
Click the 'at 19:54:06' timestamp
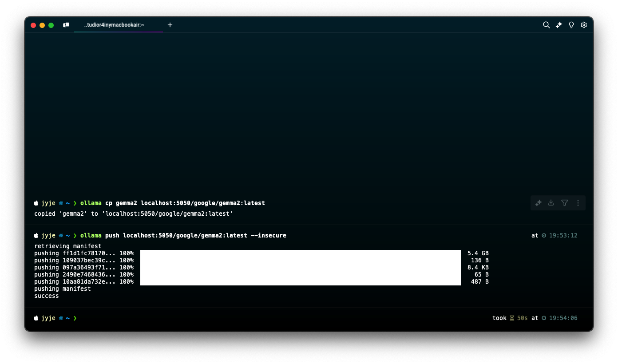(x=555, y=318)
